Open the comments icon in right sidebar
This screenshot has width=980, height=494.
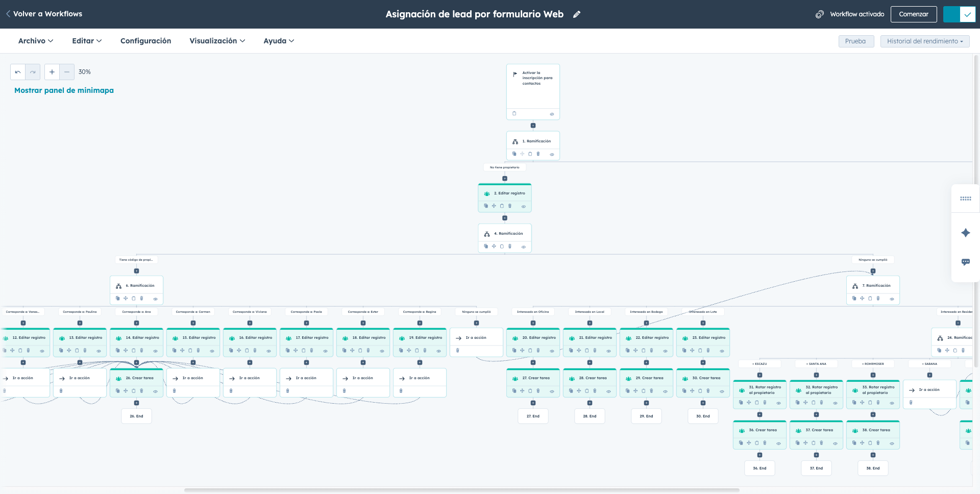click(965, 262)
